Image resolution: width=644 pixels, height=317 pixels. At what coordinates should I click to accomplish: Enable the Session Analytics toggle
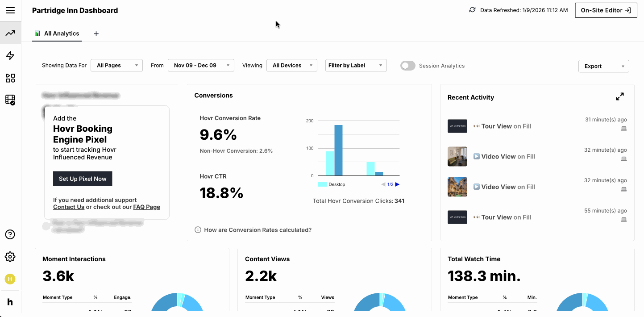[x=407, y=66]
